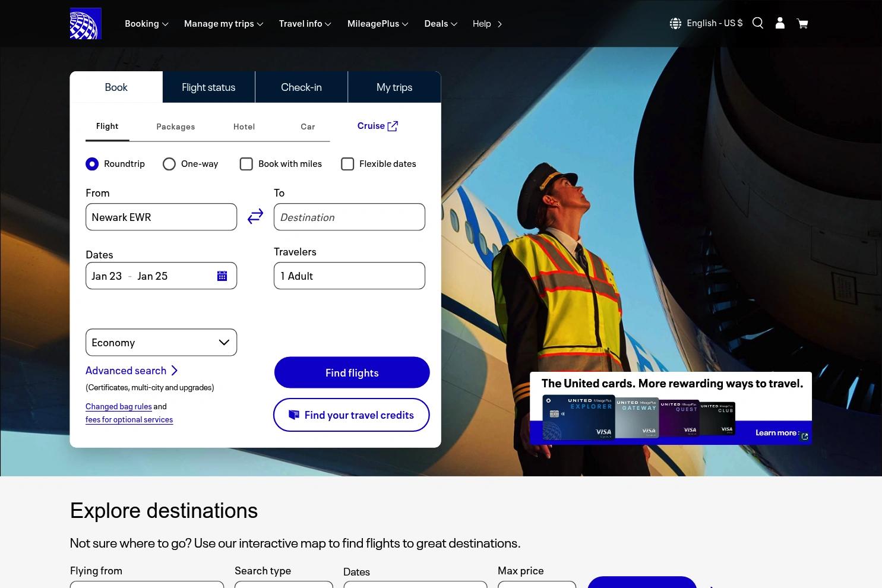Viewport: 882px width, 588px height.
Task: Open the shopping cart icon
Action: [x=802, y=24]
